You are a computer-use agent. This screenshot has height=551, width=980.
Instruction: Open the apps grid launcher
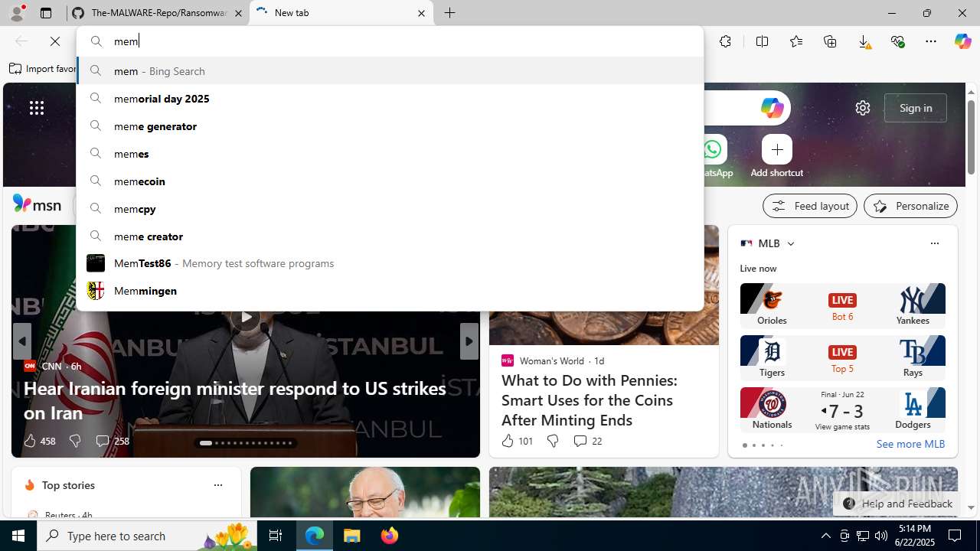[37, 108]
